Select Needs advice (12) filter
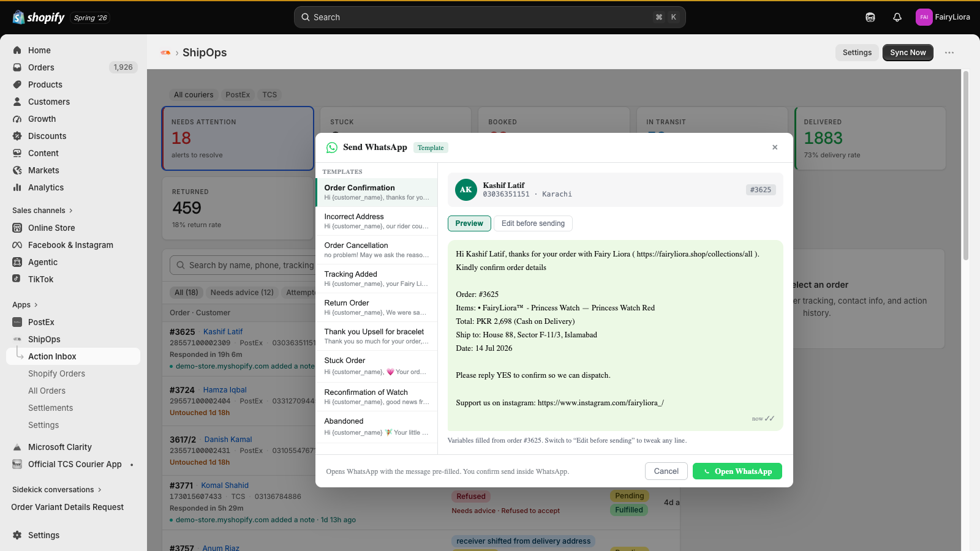The height and width of the screenshot is (551, 980). coord(242,293)
